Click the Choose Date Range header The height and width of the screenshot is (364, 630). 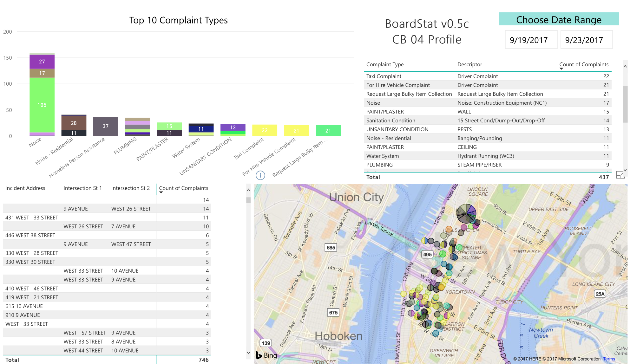pos(559,19)
